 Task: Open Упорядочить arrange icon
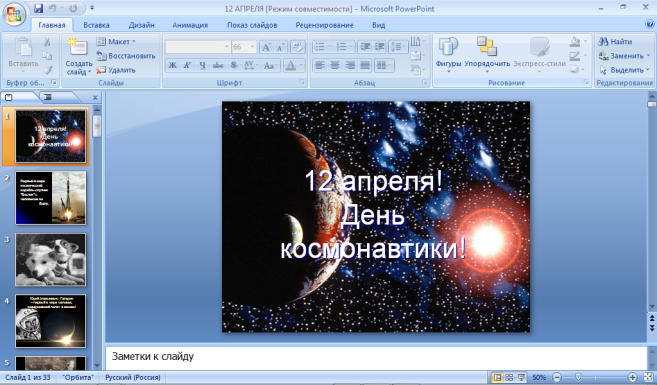[x=486, y=47]
